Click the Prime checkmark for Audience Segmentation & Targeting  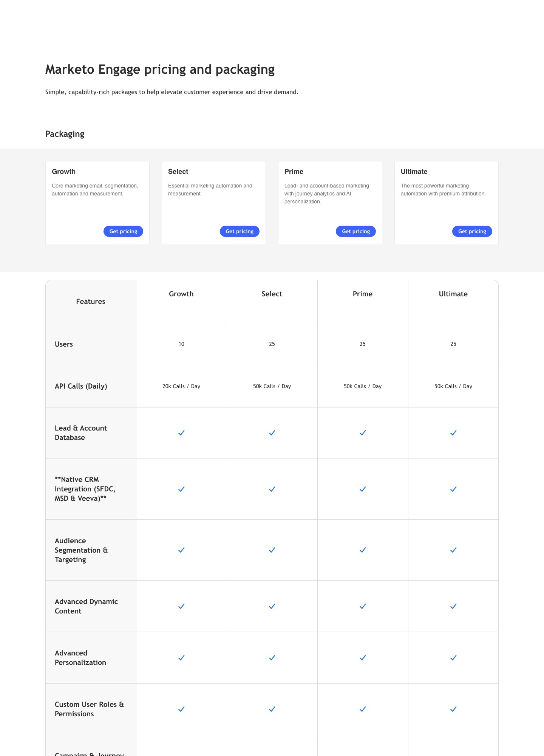pos(363,550)
